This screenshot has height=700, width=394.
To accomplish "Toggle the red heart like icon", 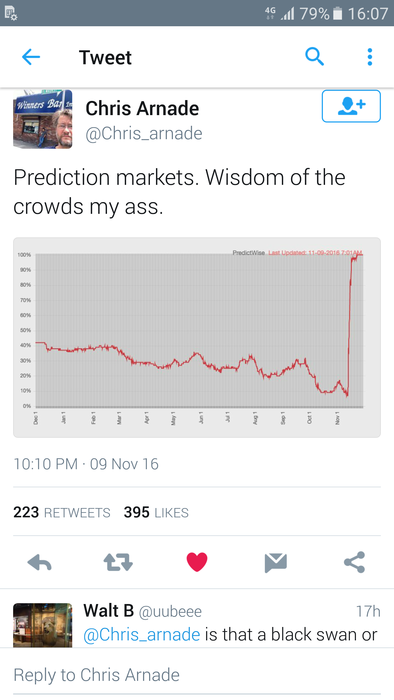I will tap(197, 562).
